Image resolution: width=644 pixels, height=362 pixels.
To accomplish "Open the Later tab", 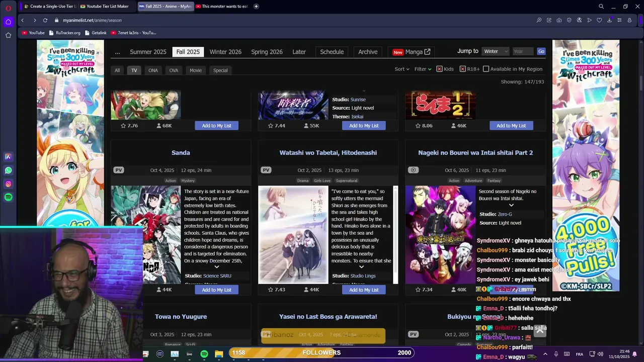I will (x=299, y=52).
